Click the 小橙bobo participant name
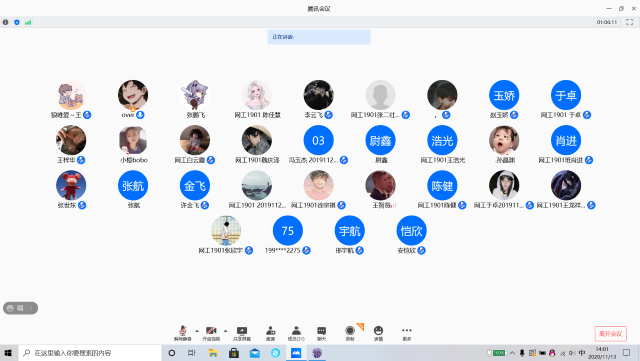 pyautogui.click(x=133, y=160)
